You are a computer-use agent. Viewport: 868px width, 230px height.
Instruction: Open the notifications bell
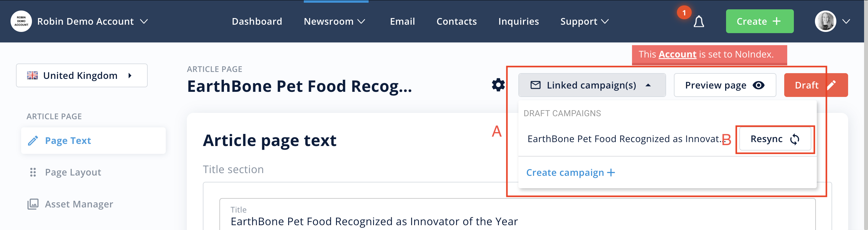(699, 22)
